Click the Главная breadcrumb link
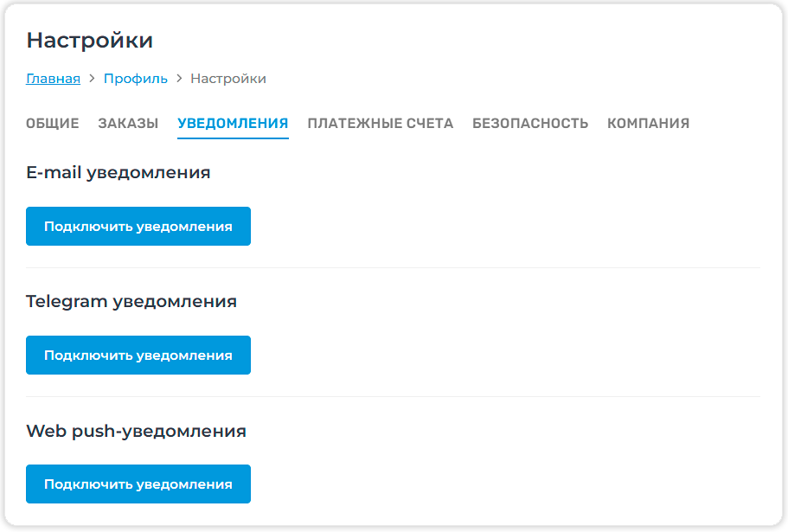Screen dimensions: 788x532 (x=53, y=79)
